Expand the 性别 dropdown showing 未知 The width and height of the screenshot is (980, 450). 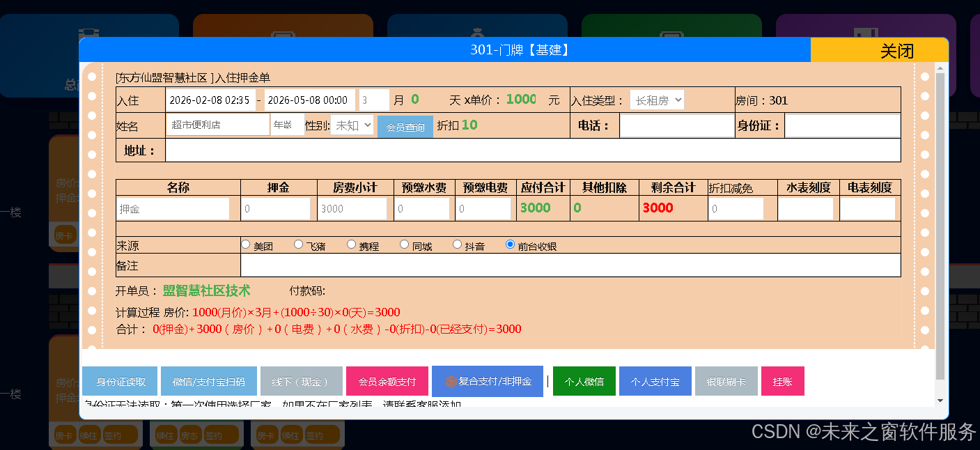352,125
